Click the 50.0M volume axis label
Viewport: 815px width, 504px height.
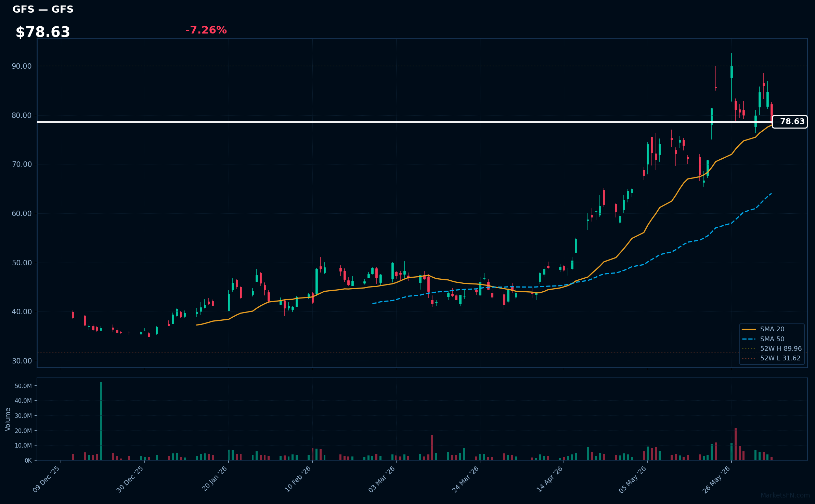23,386
